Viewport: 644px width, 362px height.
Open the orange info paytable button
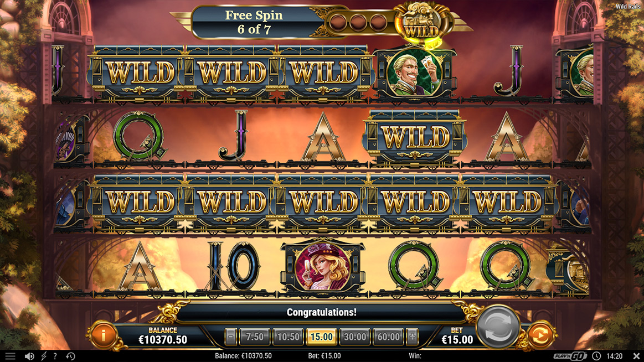tap(103, 336)
